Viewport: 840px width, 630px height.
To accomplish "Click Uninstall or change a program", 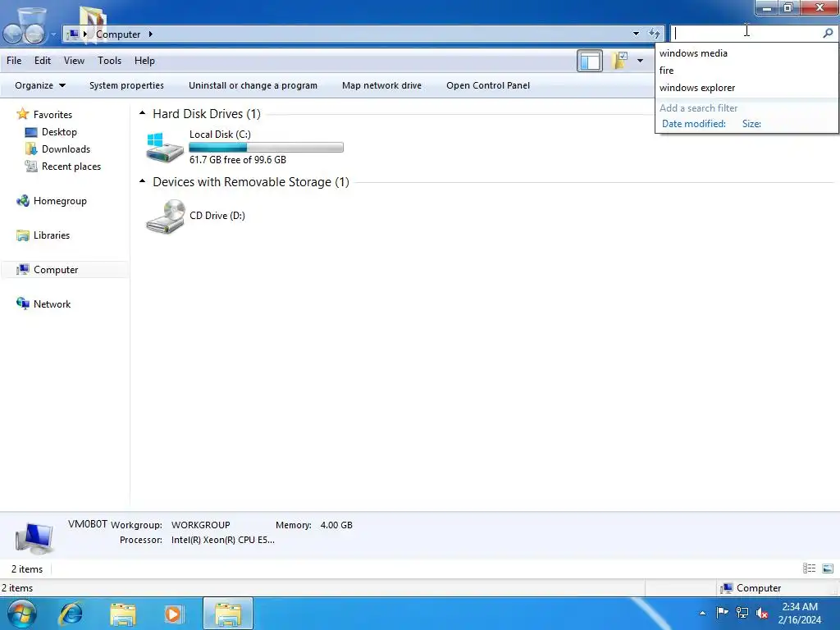I will pyautogui.click(x=253, y=85).
